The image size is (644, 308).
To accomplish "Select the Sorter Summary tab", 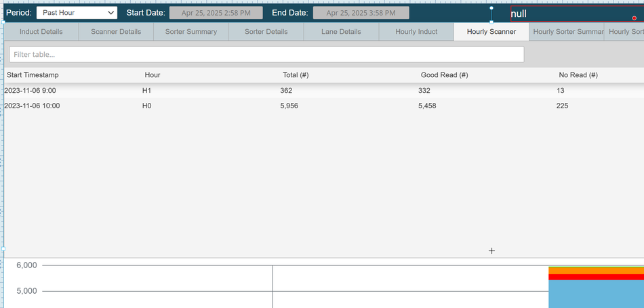I will 191,32.
